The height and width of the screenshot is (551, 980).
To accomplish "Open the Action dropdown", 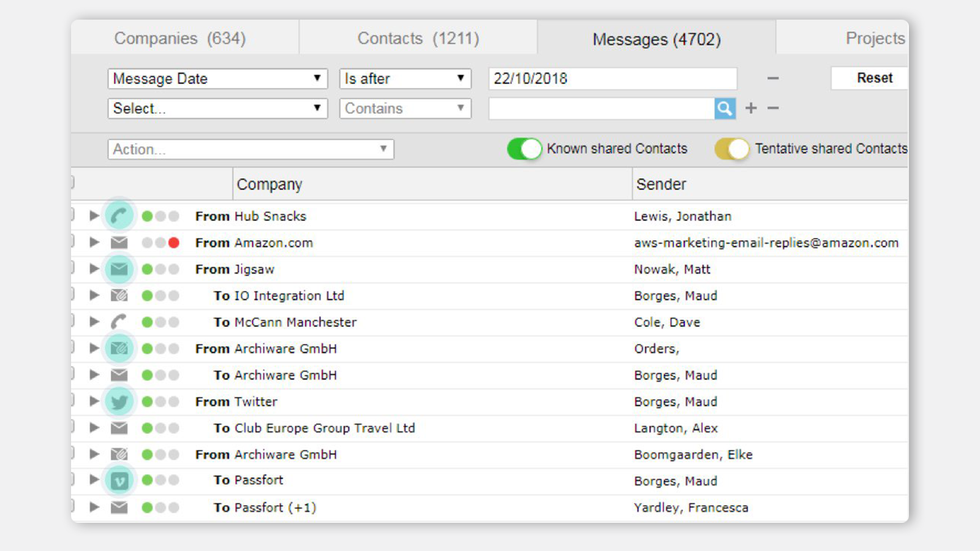I will pos(250,149).
